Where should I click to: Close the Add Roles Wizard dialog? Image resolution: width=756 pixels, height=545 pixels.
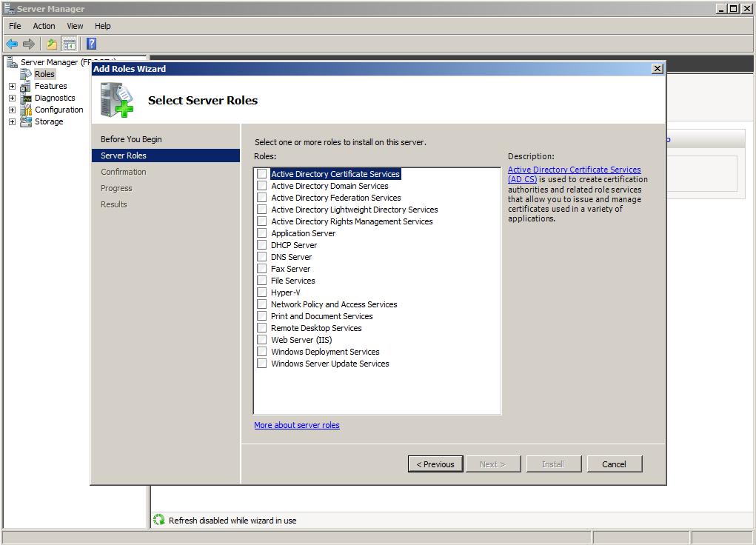[658, 68]
